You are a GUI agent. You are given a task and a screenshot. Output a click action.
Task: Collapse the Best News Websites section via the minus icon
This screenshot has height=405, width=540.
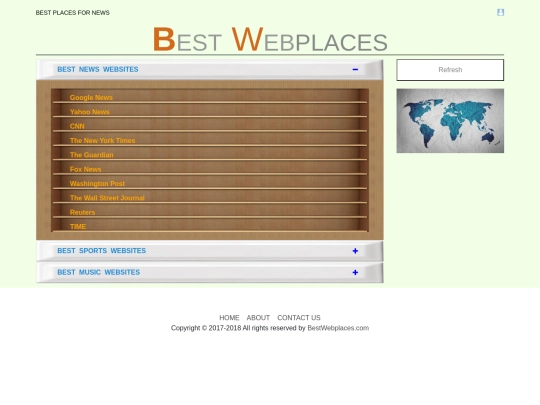pyautogui.click(x=355, y=70)
